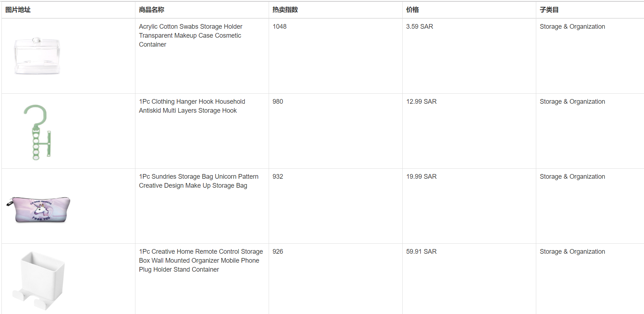Select the unicorn storage bag picture
644x314 pixels.
pos(38,210)
